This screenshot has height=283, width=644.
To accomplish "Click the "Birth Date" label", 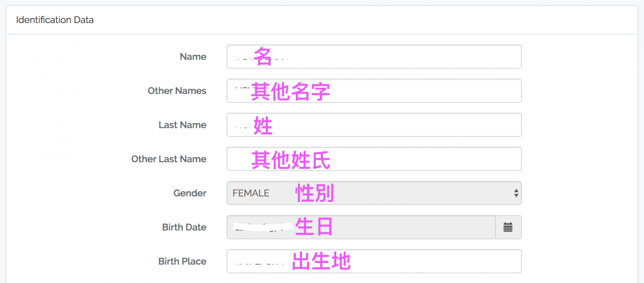I will (184, 227).
